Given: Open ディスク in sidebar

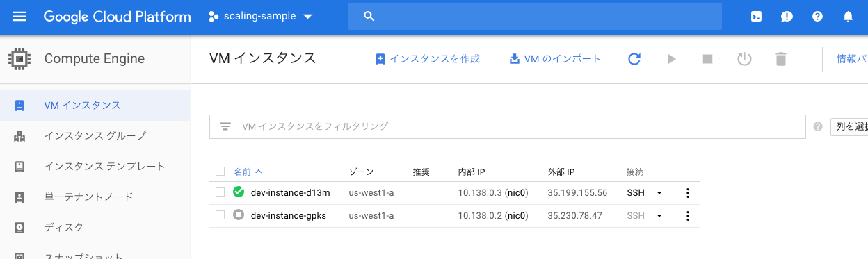Looking at the screenshot, I should [x=95, y=227].
